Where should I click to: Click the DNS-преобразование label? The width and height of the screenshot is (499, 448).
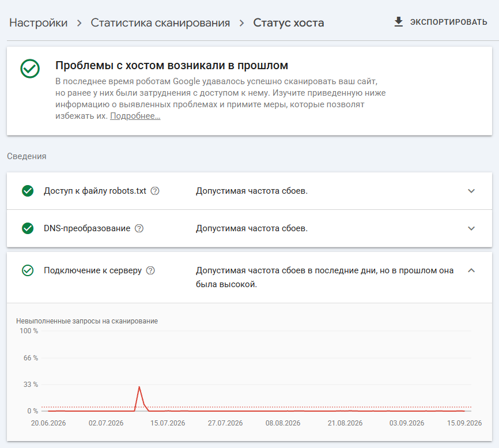coord(87,228)
